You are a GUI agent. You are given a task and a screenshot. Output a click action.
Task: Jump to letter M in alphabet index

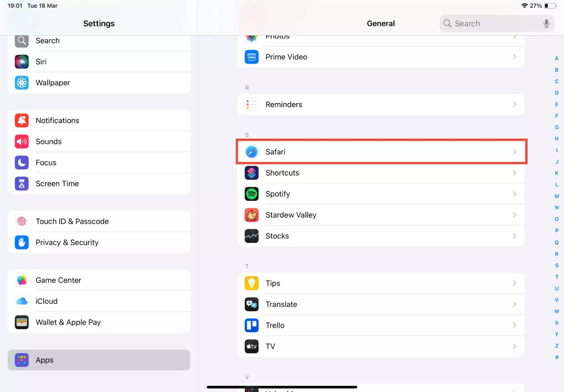556,196
